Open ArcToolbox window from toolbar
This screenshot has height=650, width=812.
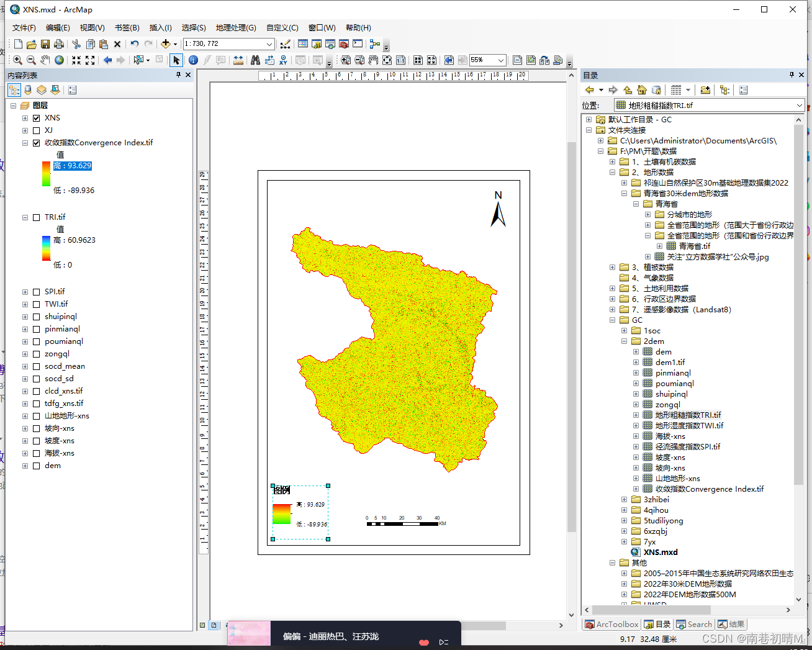click(343, 44)
